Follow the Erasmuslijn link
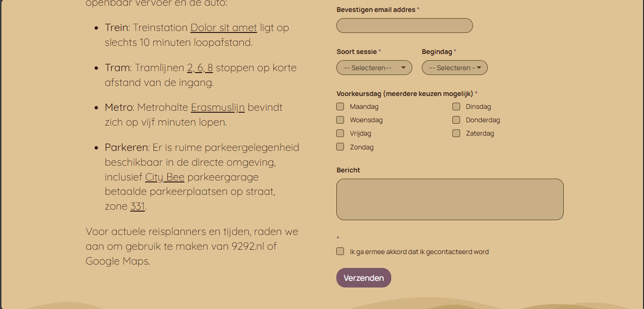 pos(218,107)
